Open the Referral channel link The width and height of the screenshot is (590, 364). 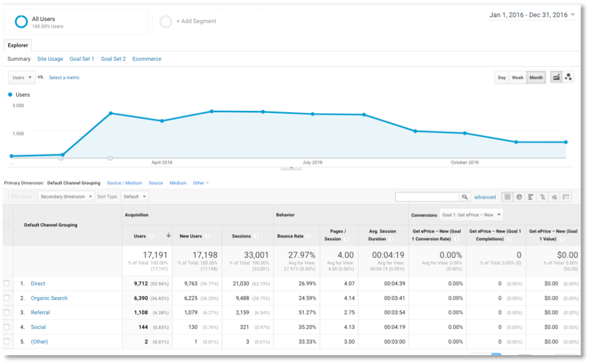(41, 313)
